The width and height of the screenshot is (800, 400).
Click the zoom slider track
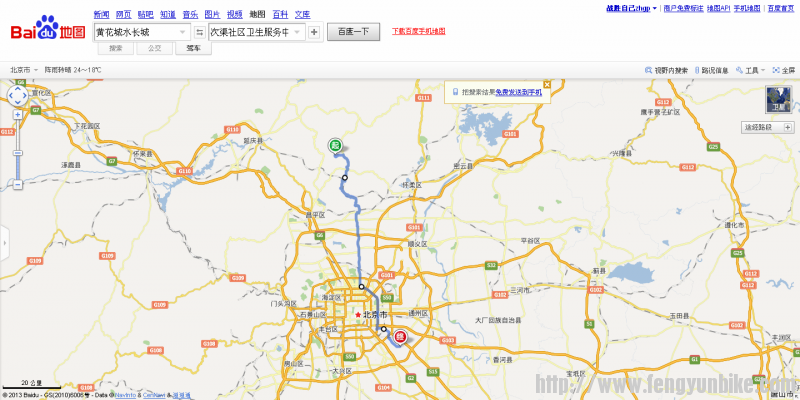(17, 150)
